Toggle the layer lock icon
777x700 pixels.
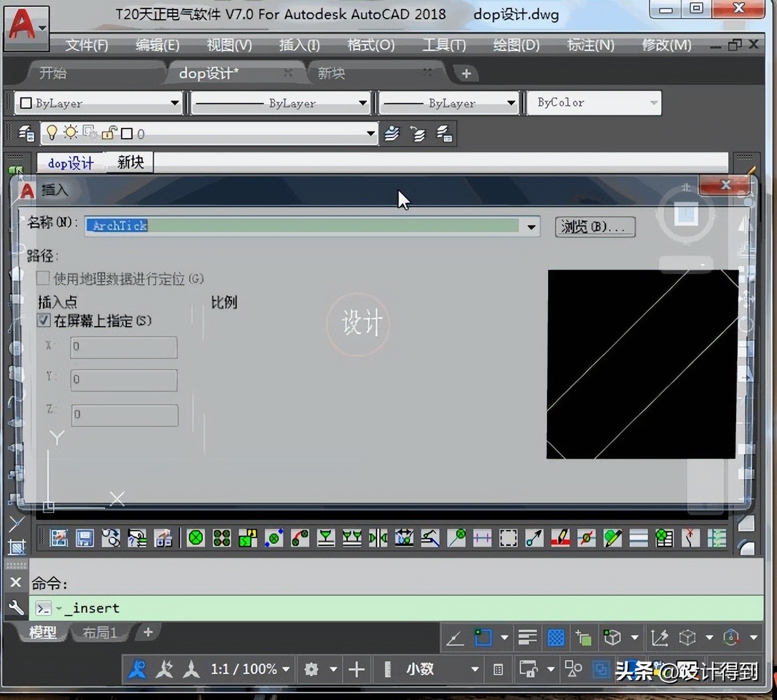pos(109,133)
